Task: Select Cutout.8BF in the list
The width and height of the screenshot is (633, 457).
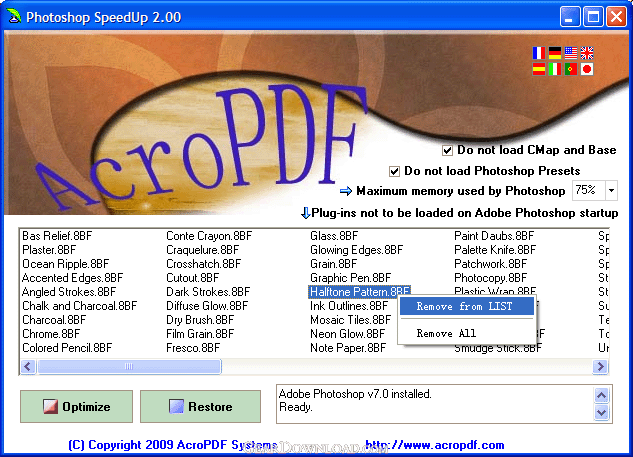Action: tap(193, 278)
